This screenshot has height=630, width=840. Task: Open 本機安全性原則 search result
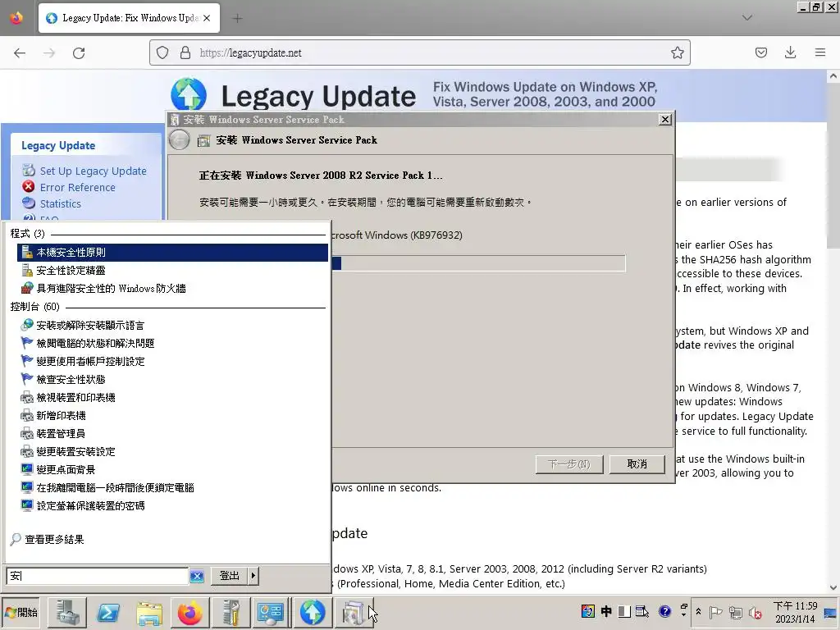(x=172, y=253)
